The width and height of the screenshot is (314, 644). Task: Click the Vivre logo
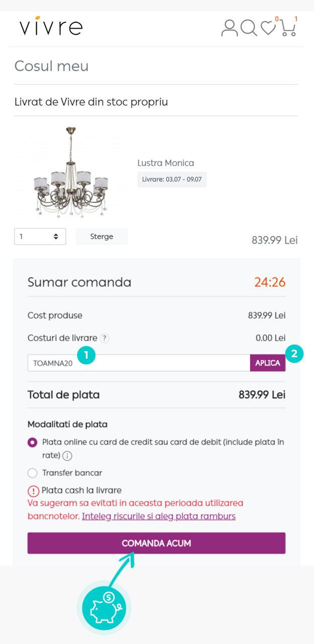[51, 27]
